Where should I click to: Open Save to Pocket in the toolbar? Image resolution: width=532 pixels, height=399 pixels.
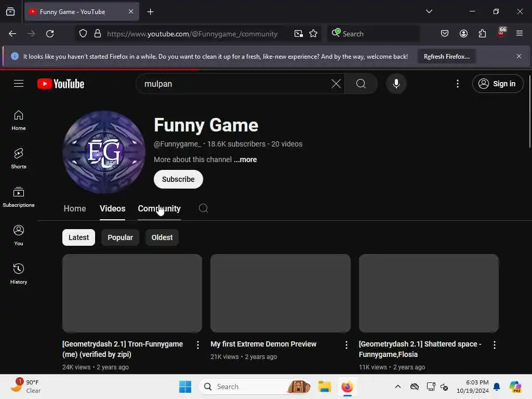[445, 34]
